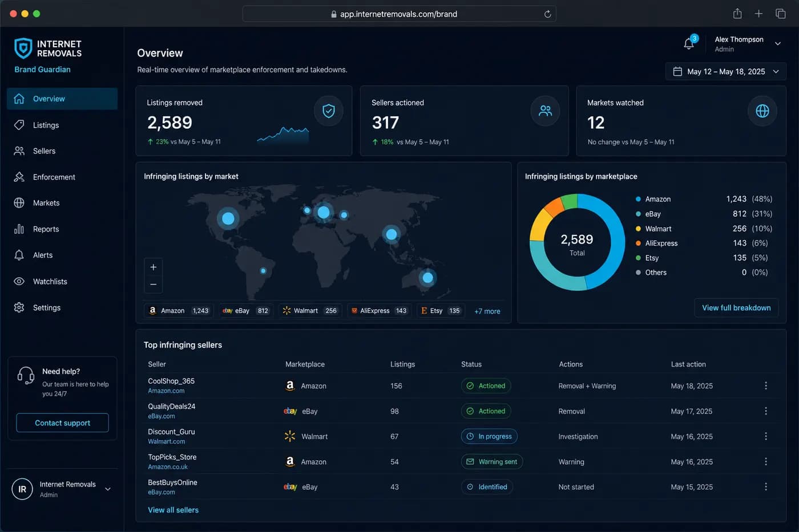This screenshot has height=532, width=799.
Task: Open row menu for CoolShop_365
Action: (x=765, y=386)
